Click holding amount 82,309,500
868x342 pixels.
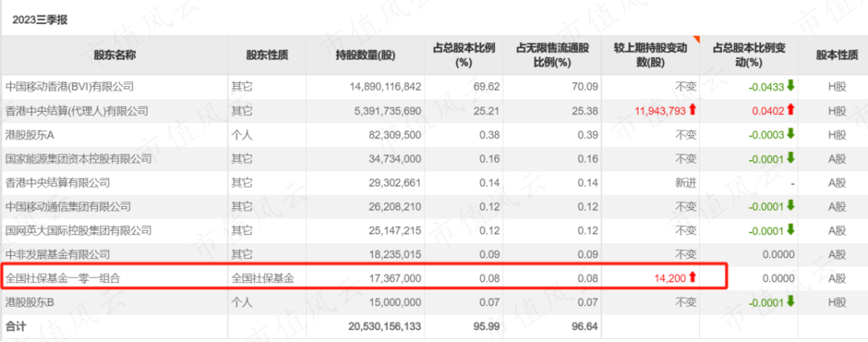coord(394,135)
